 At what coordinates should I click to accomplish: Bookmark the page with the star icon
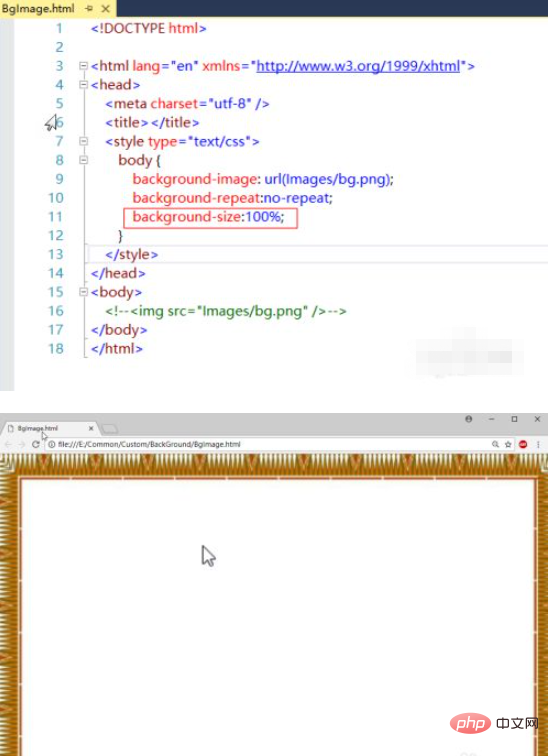[x=508, y=445]
